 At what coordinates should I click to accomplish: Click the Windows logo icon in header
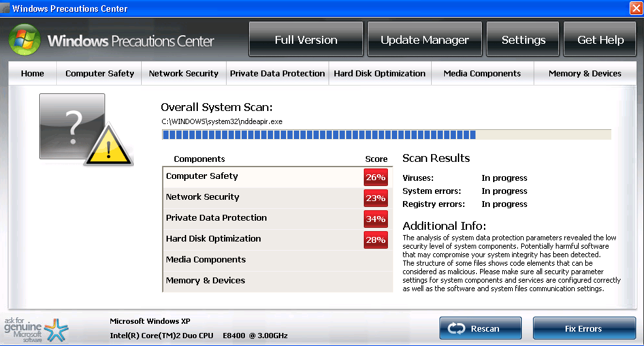(24, 40)
